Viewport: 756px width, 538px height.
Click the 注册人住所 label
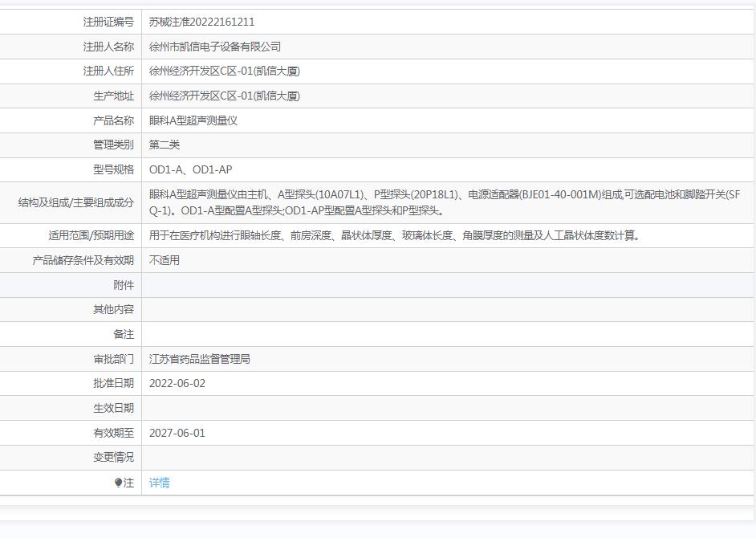pos(108,71)
